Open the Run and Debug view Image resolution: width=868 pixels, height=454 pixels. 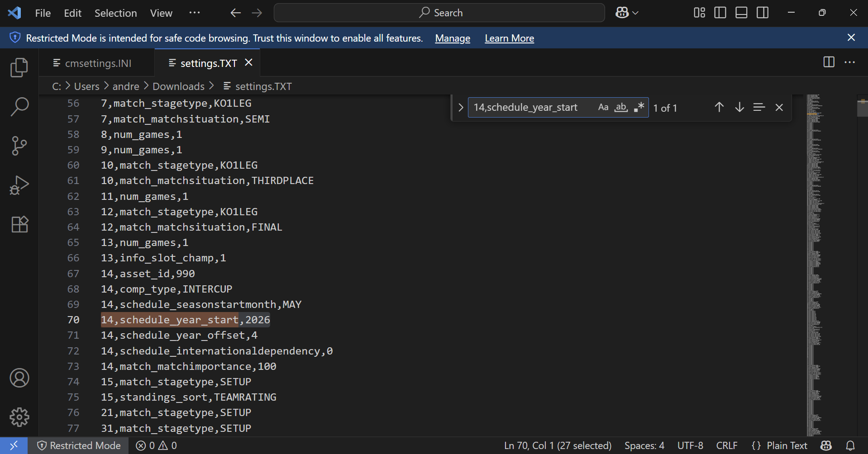click(19, 185)
